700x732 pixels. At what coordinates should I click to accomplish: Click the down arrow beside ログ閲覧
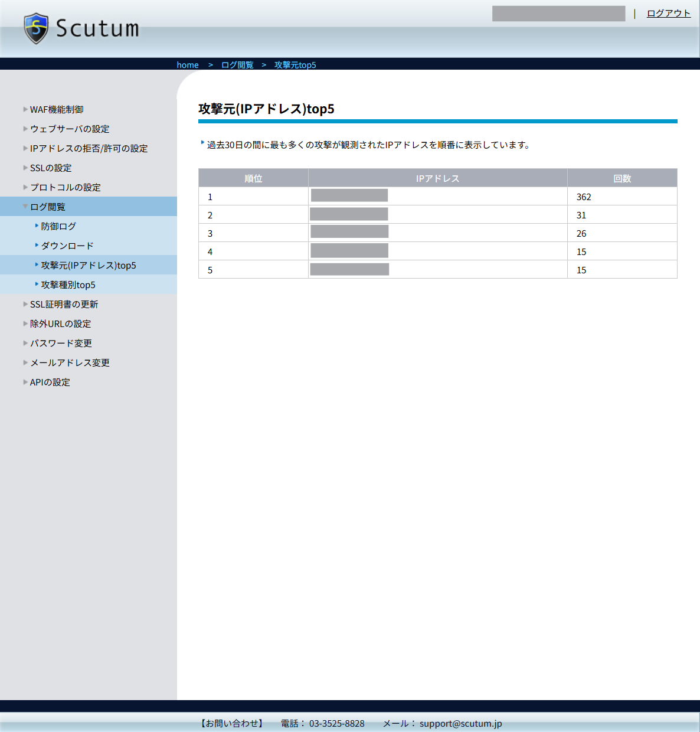click(25, 207)
